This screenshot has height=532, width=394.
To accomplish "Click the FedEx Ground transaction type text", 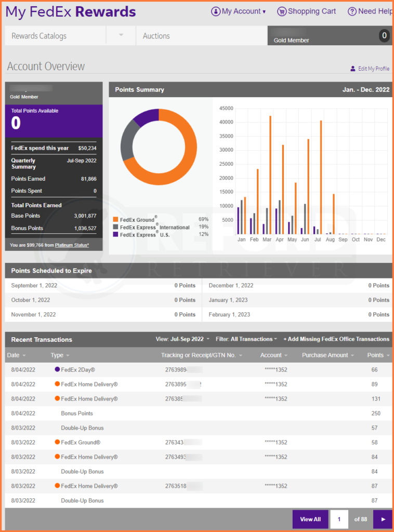I will point(81,443).
